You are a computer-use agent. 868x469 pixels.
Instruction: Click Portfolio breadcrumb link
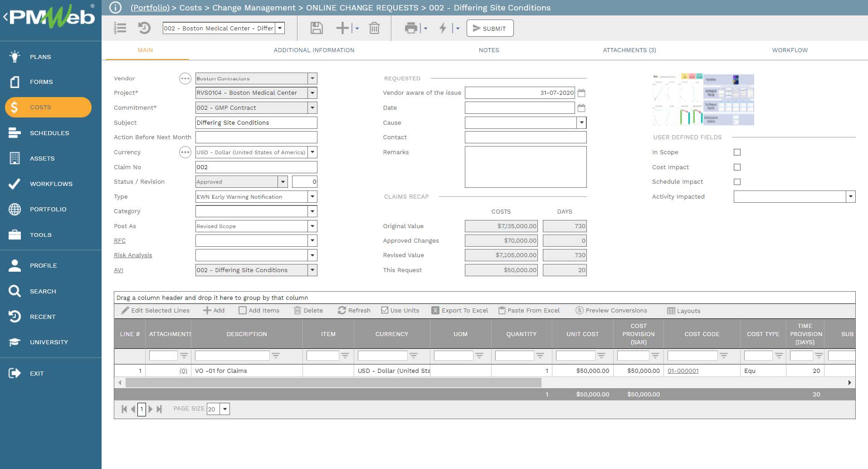pos(150,8)
